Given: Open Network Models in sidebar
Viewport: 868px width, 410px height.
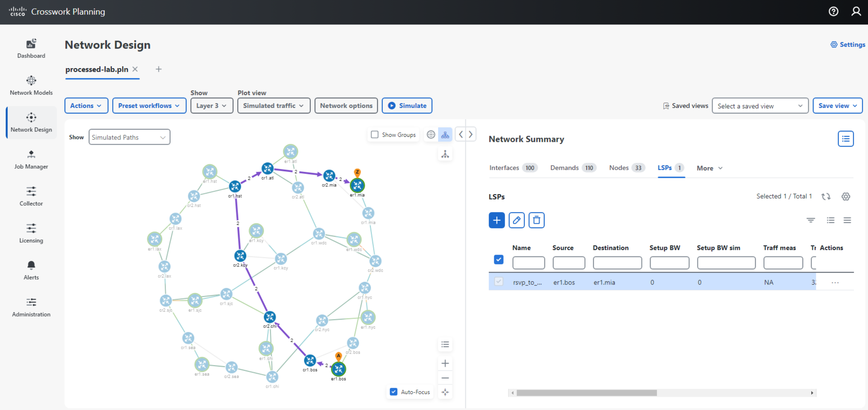Looking at the screenshot, I should [x=31, y=86].
